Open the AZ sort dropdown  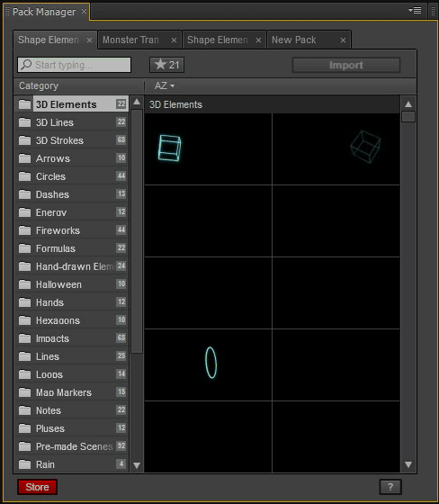[165, 85]
